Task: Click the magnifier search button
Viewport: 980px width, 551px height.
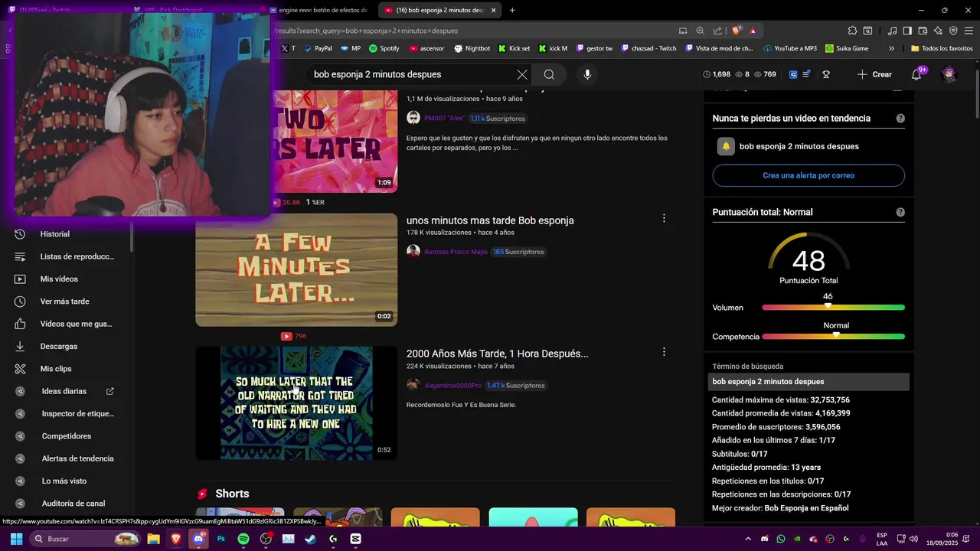Action: click(x=549, y=74)
